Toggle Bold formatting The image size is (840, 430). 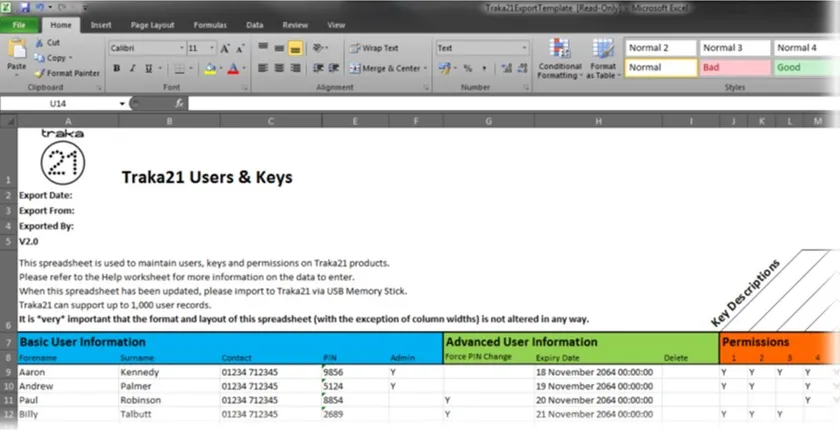tap(117, 68)
